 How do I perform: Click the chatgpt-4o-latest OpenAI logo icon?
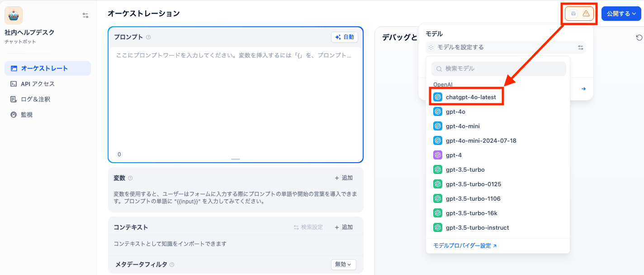tap(438, 97)
